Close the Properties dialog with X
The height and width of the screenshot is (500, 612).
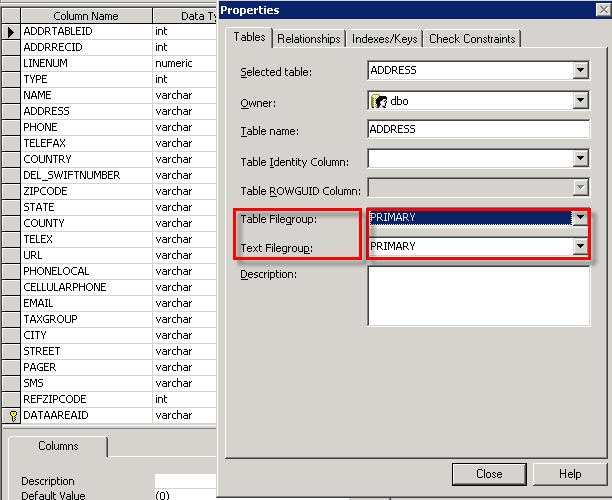[x=604, y=9]
